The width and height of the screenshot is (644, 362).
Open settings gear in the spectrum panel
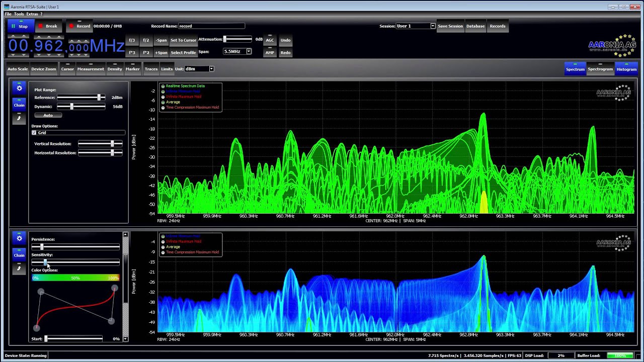(19, 88)
